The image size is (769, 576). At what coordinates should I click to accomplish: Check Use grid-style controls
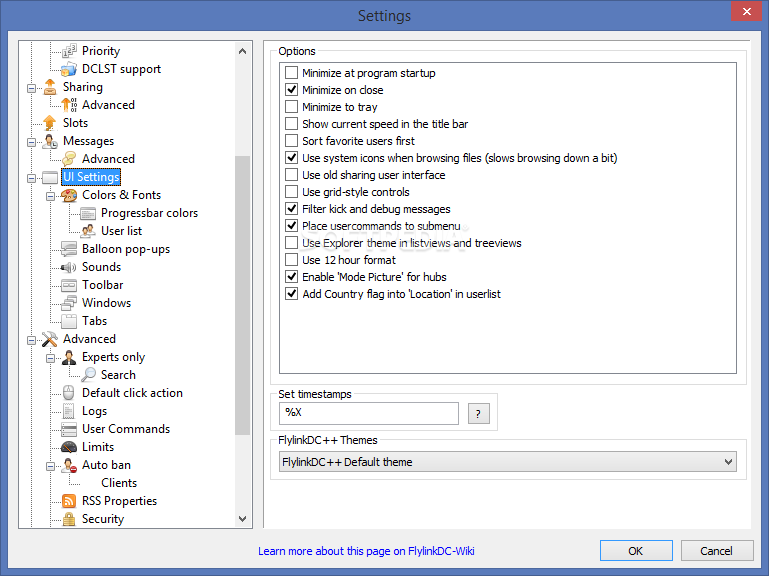pyautogui.click(x=291, y=192)
